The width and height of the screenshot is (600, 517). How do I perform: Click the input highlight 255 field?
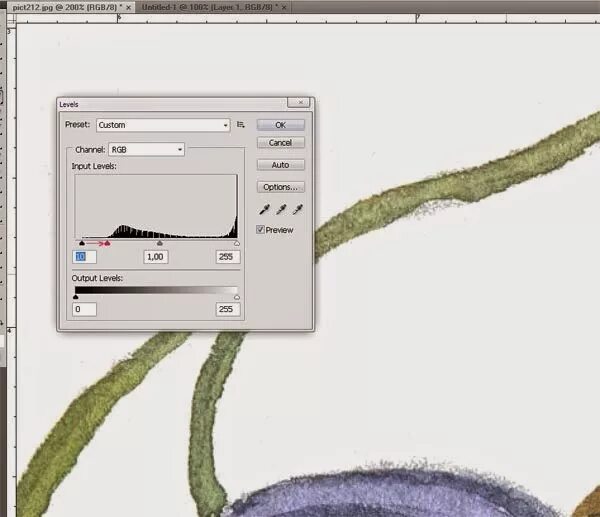click(228, 257)
